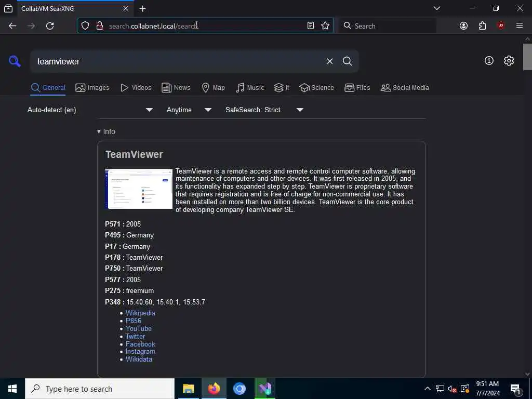Submit search with the magnifier button

347,61
